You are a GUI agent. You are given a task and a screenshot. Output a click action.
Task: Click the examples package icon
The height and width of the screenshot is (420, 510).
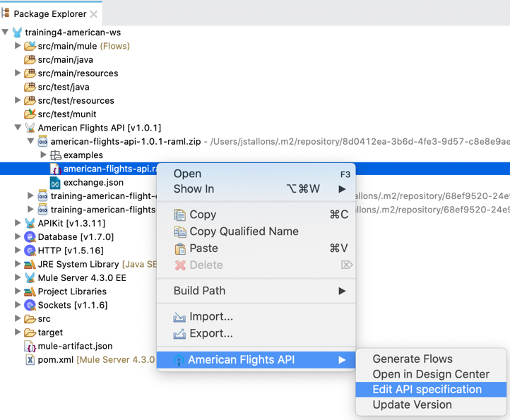click(56, 155)
